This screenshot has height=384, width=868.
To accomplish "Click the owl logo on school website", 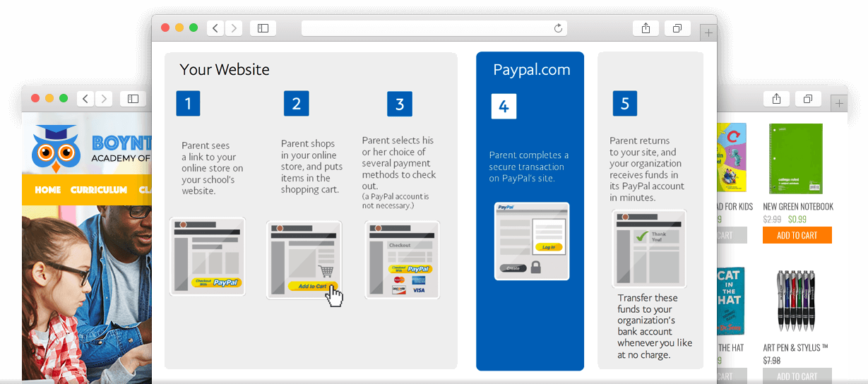I will click(56, 148).
